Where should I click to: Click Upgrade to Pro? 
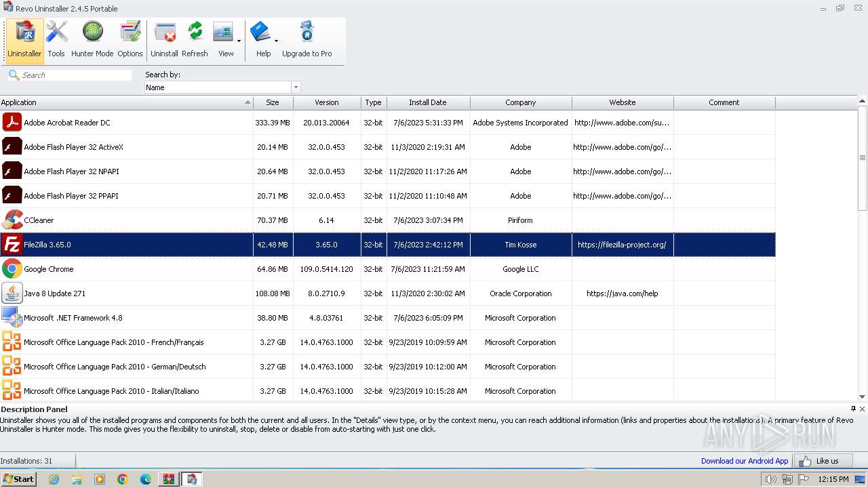coord(307,40)
